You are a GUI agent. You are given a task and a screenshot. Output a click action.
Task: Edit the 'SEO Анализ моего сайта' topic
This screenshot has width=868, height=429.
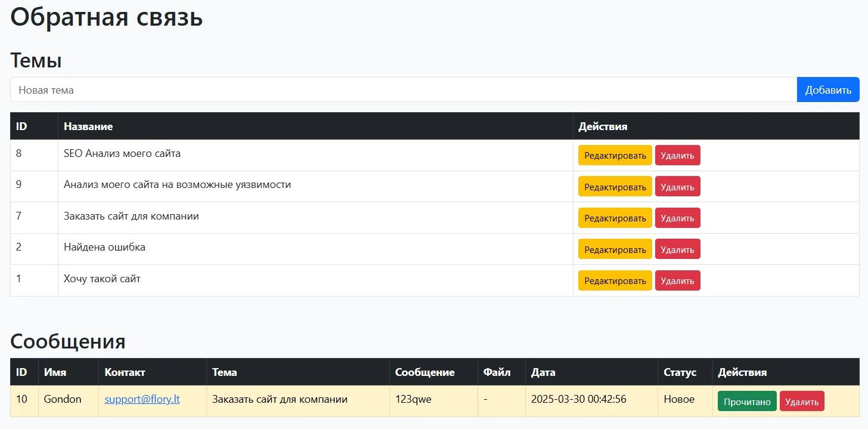[615, 156]
